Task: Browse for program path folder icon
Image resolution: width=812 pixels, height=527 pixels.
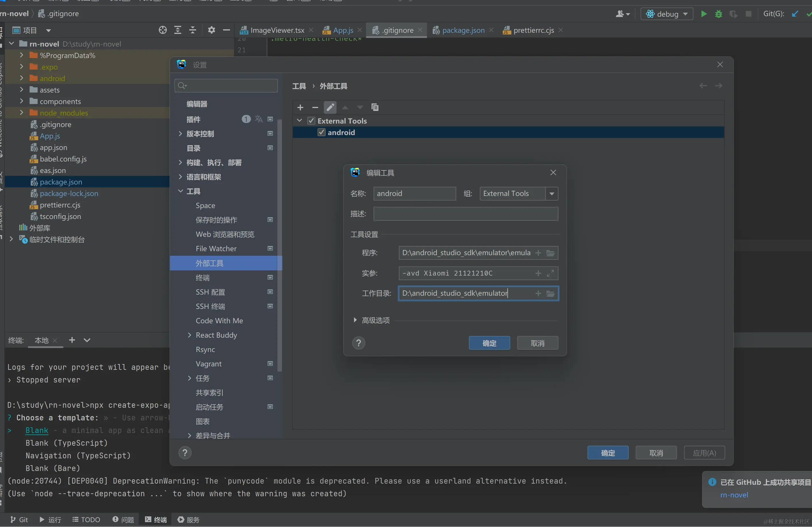Action: (550, 253)
